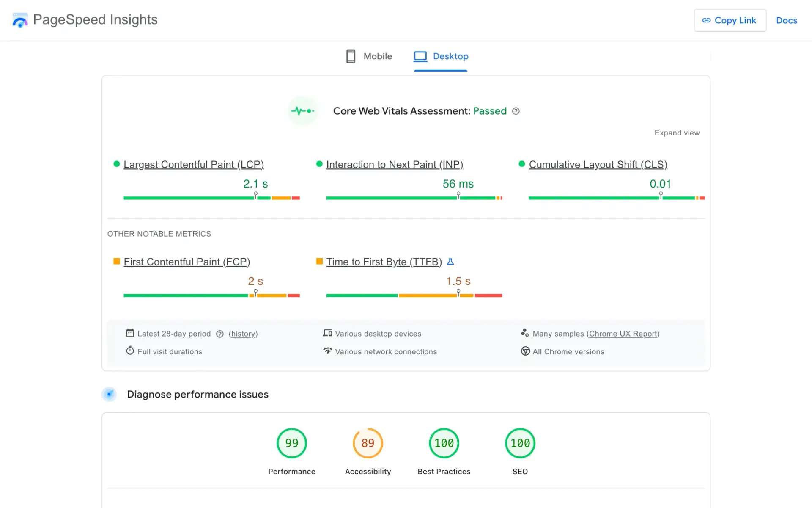812x508 pixels.
Task: Click the PageSpeed Insights title text
Action: 95,20
